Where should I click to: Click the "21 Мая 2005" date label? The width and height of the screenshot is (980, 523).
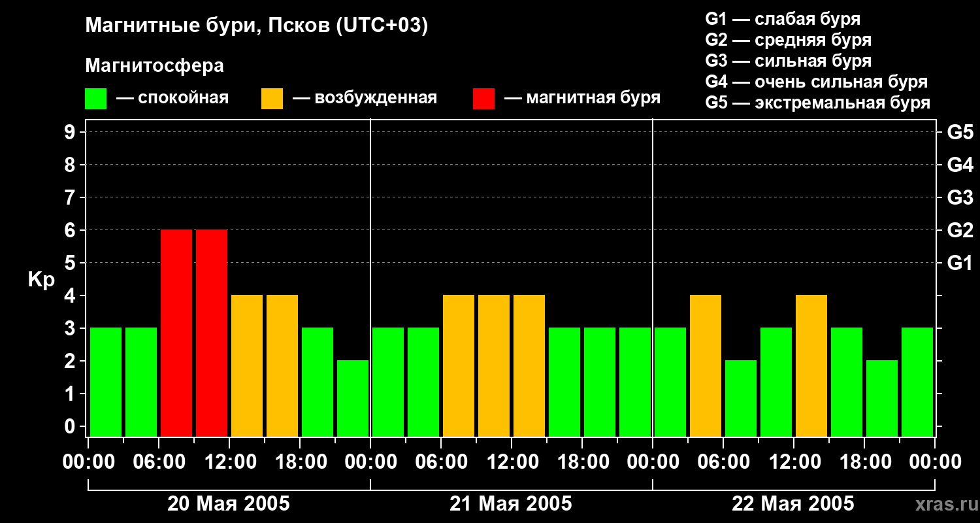pyautogui.click(x=511, y=504)
